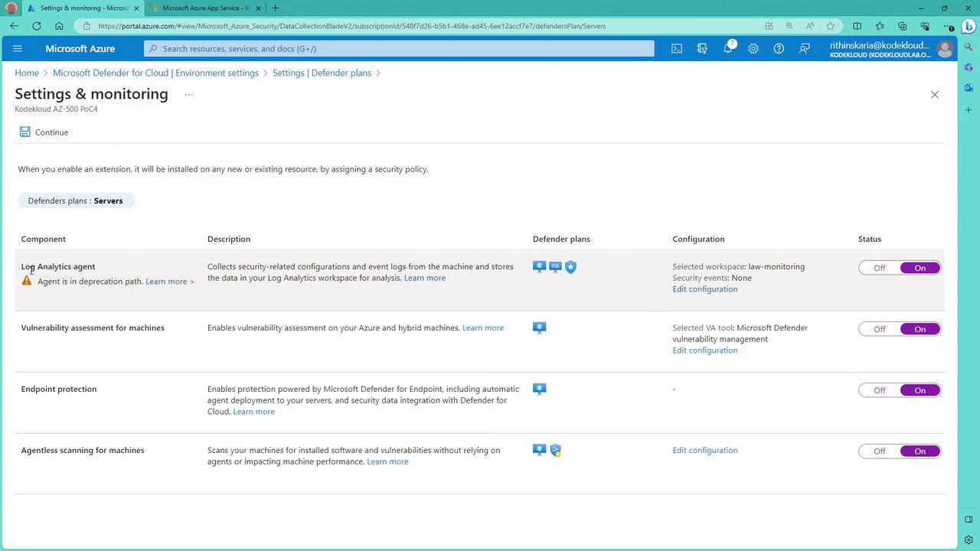Open Microsoft Defender for Cloud | Environment settings breadcrumb

(x=155, y=73)
